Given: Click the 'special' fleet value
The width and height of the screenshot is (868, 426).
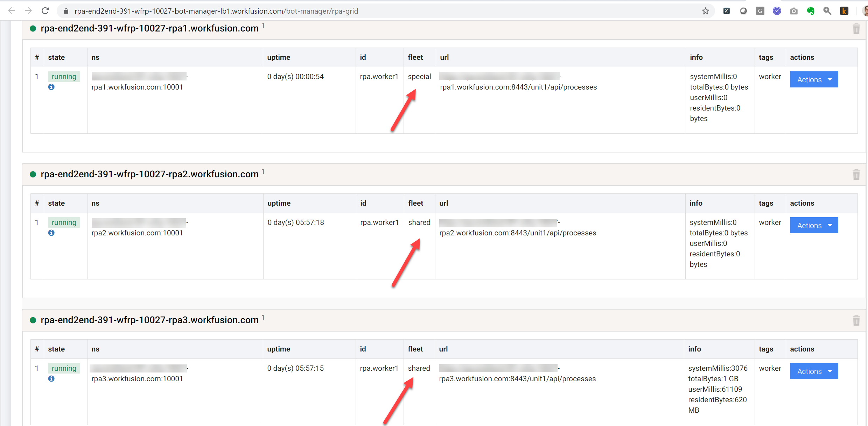Looking at the screenshot, I should (x=419, y=77).
